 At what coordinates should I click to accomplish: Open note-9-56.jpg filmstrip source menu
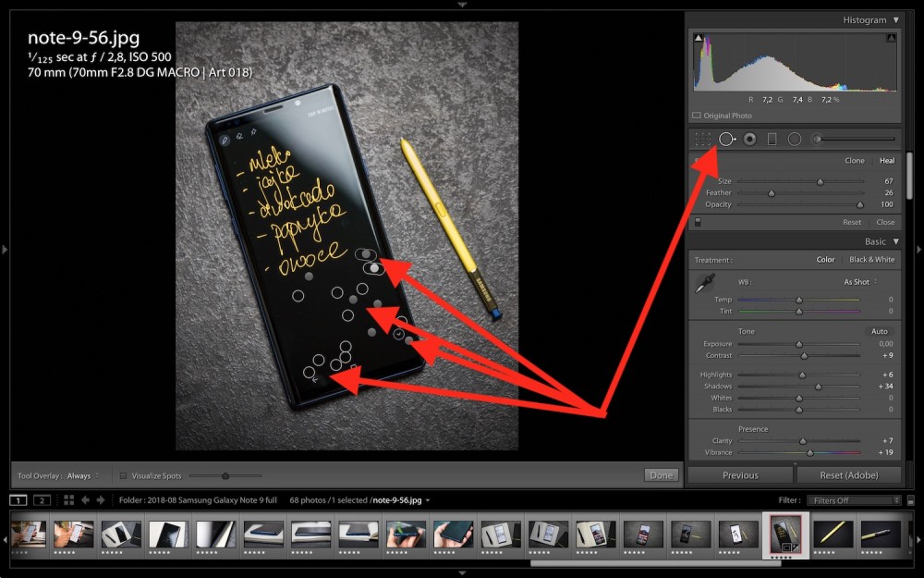tap(401, 500)
